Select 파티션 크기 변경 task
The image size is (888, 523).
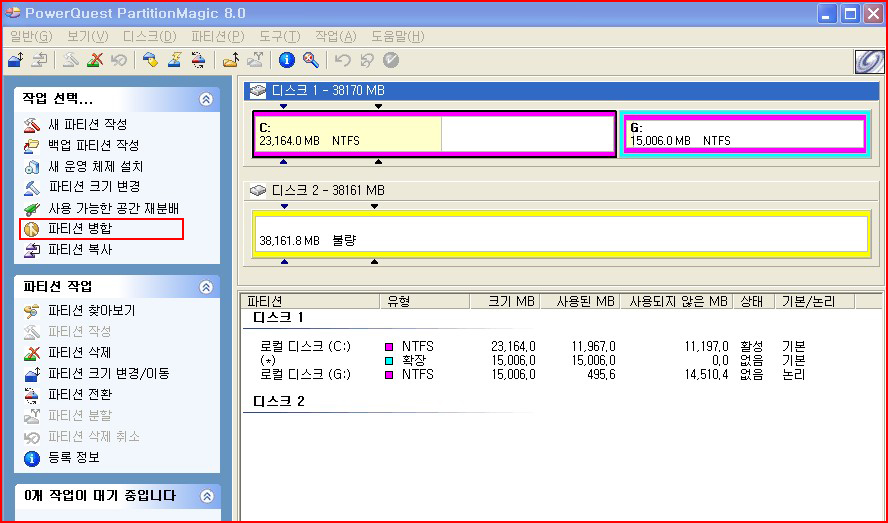tap(93, 186)
